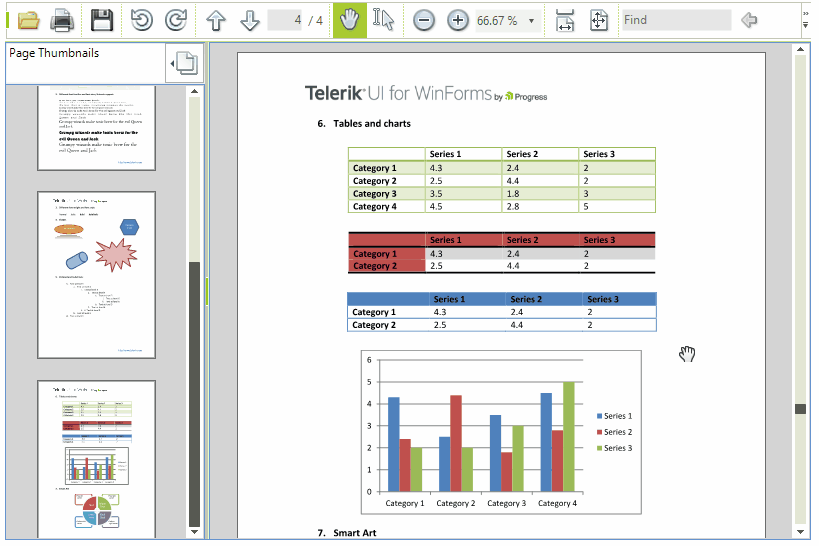Click "Category 2" in the blue table

point(374,325)
